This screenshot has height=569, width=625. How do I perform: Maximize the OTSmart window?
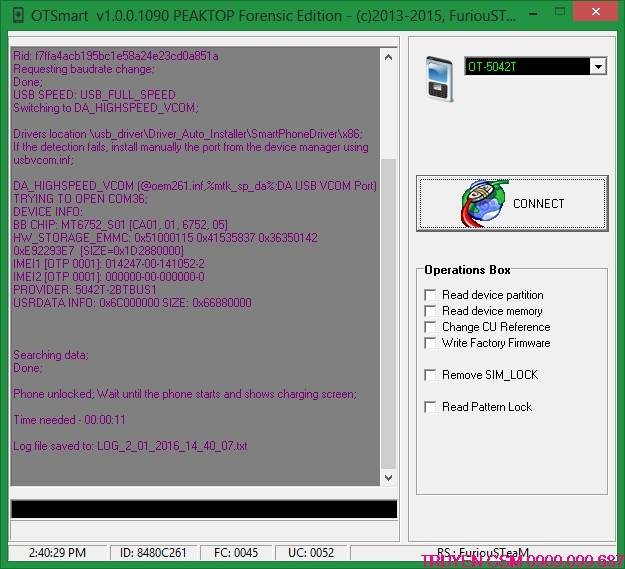click(x=560, y=12)
